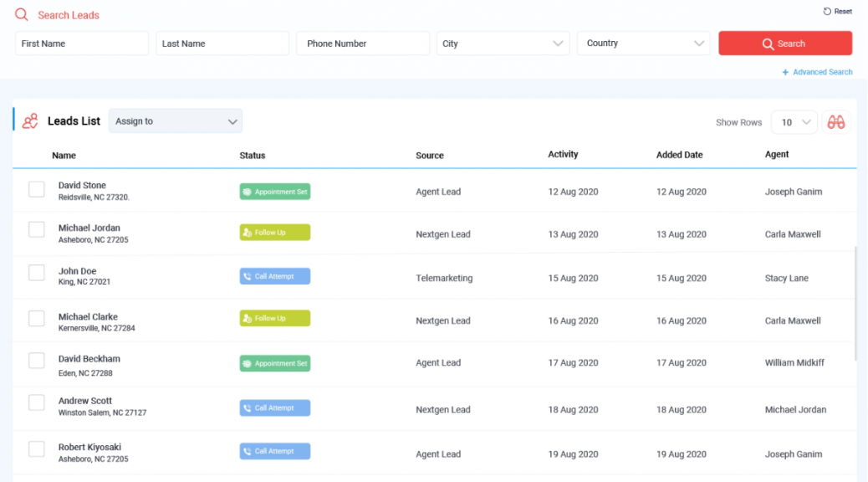
Task: Sort by the Activity column header
Action: [563, 155]
